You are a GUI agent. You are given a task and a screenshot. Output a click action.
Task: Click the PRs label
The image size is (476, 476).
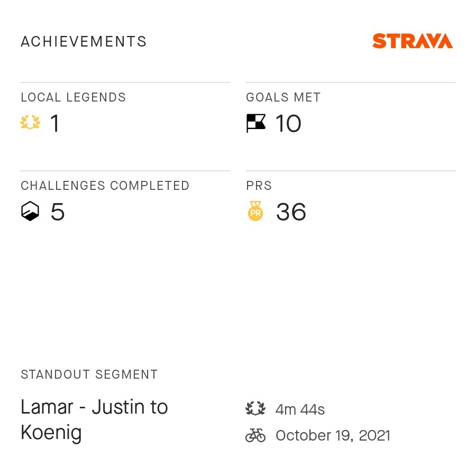pos(259,186)
